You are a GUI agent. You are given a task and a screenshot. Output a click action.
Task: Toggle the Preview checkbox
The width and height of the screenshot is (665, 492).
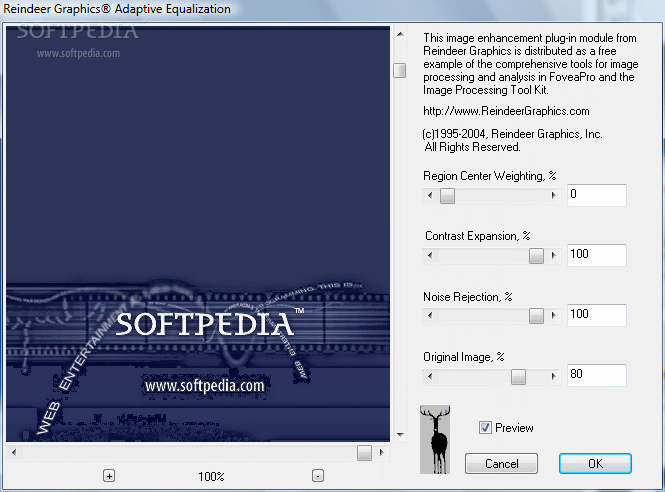[485, 428]
